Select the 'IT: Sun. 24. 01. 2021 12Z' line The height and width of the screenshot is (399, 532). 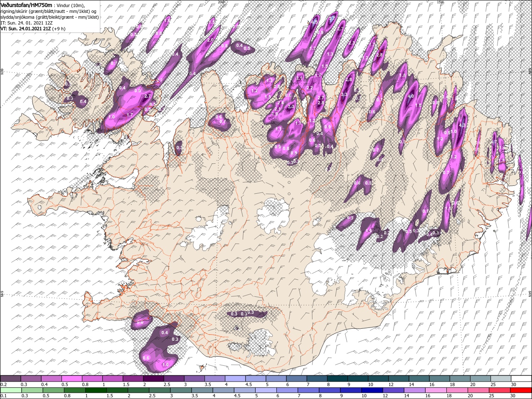pos(27,23)
